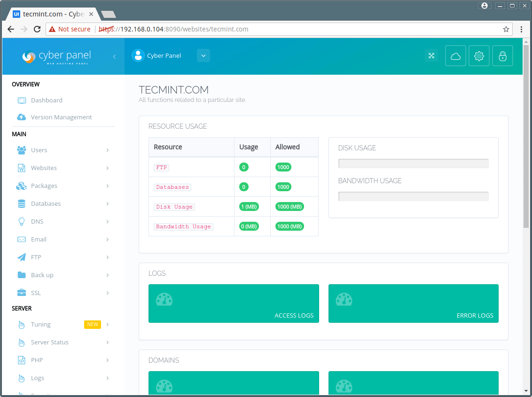Click the Cyber Panel user avatar icon
This screenshot has height=397, width=532.
tap(138, 55)
